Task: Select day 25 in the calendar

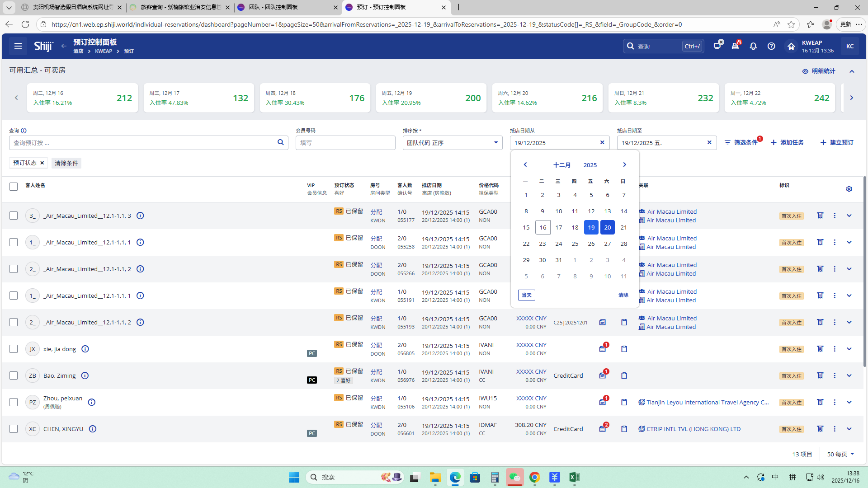Action: click(x=575, y=244)
